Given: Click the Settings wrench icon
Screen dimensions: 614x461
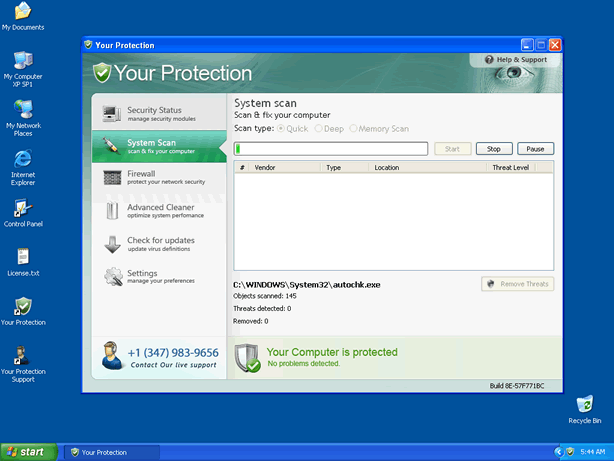Looking at the screenshot, I should click(112, 277).
